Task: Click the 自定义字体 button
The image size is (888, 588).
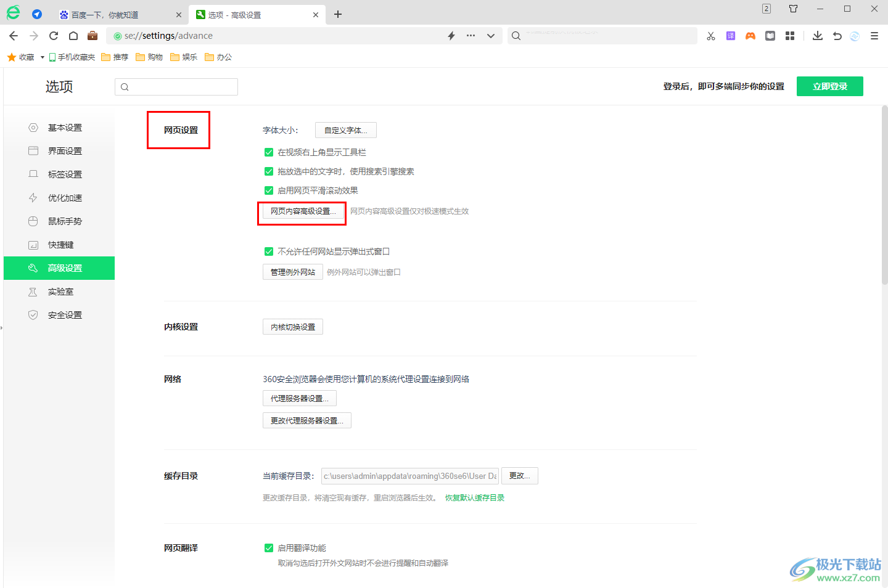Action: 346,130
